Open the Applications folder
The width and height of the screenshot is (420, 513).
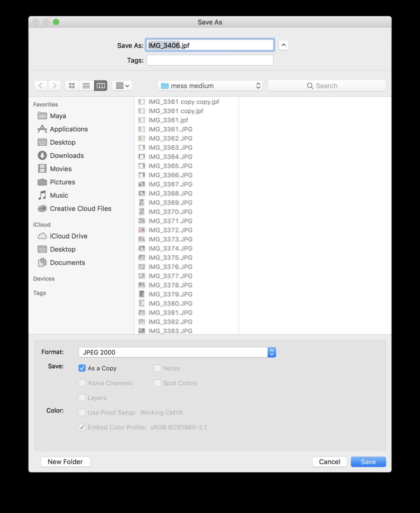tap(69, 129)
